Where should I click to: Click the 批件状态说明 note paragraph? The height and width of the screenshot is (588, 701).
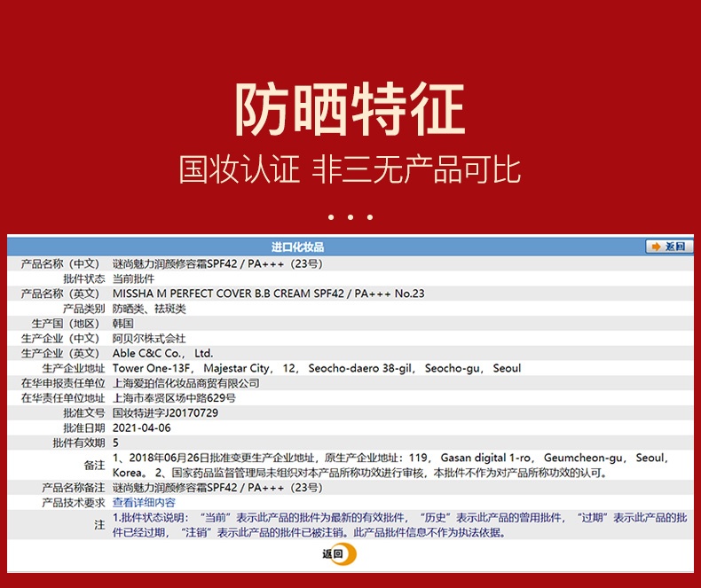[399, 525]
